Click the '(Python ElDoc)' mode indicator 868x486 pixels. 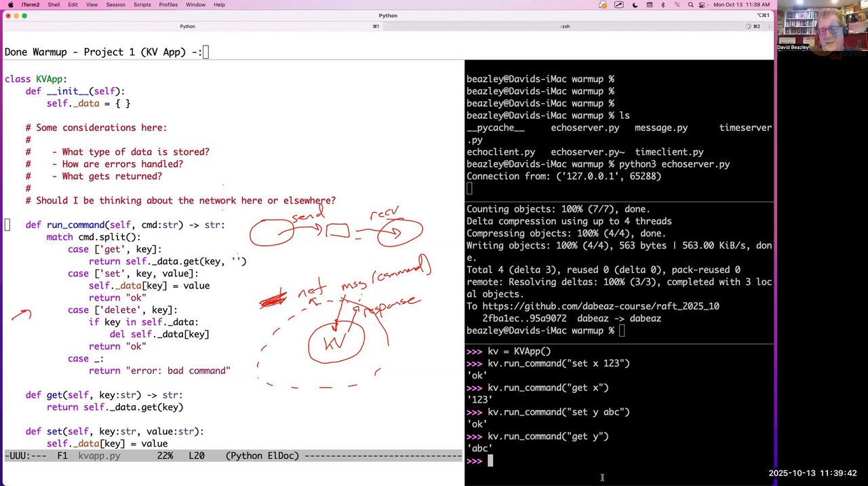[262, 455]
